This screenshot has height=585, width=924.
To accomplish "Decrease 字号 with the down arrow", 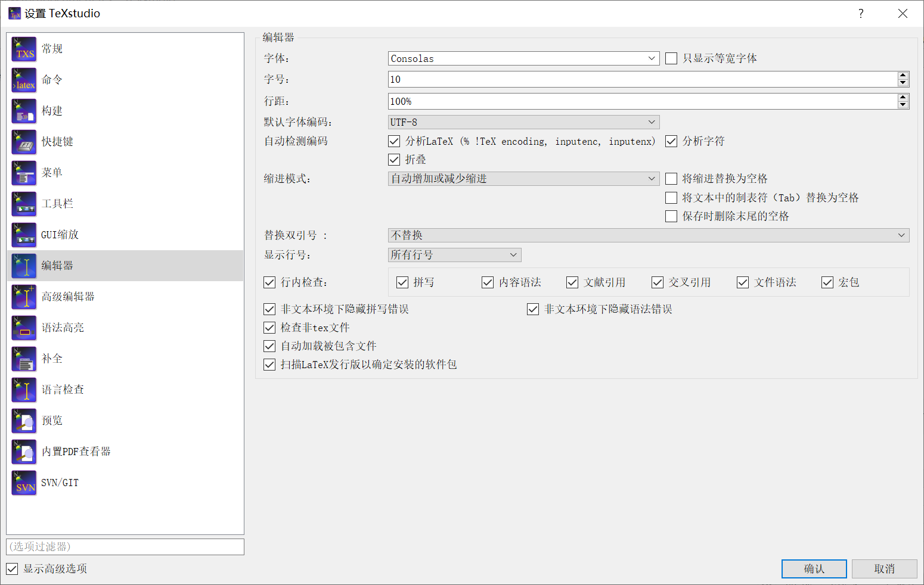I will tap(903, 83).
